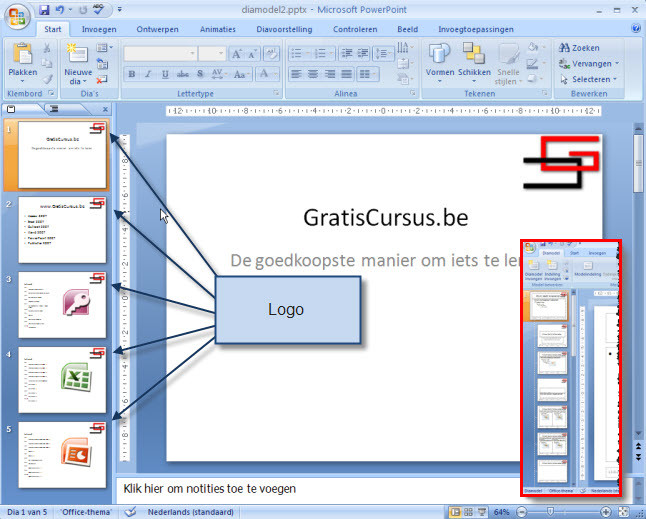The width and height of the screenshot is (646, 519).
Task: Switch to the Animaties tab
Action: point(218,29)
